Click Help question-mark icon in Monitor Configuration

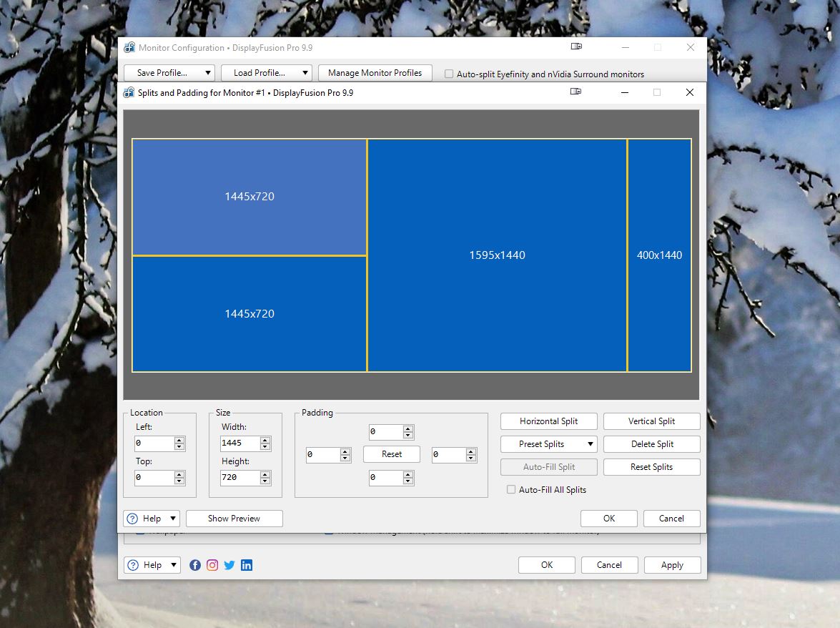(134, 565)
